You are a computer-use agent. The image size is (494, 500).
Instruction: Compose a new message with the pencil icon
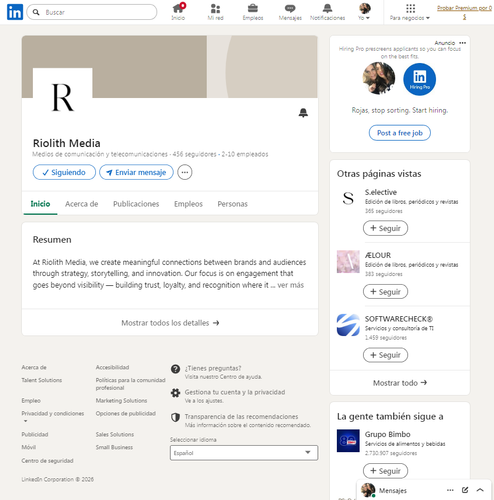tap(465, 490)
